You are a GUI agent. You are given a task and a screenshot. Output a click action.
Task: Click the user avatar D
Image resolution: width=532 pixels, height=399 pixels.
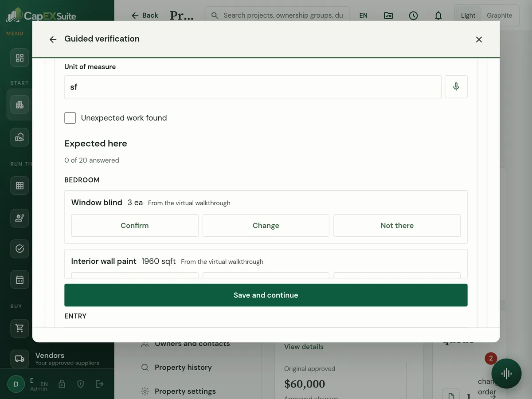[16, 384]
